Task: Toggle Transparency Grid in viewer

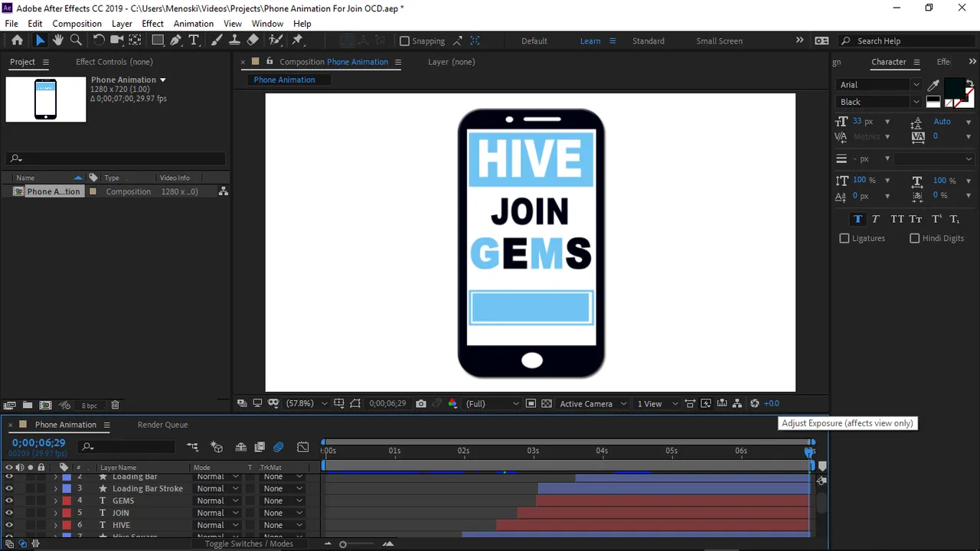Action: 547,403
